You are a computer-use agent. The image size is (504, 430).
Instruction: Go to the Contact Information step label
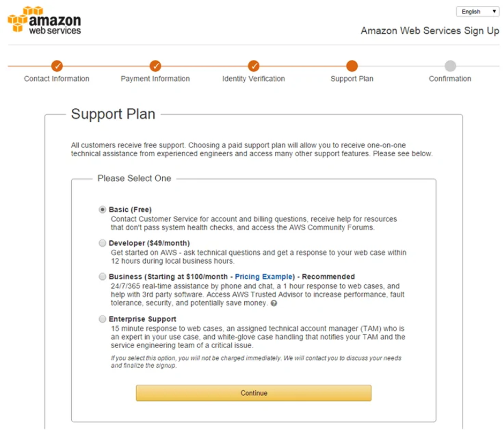click(x=57, y=79)
